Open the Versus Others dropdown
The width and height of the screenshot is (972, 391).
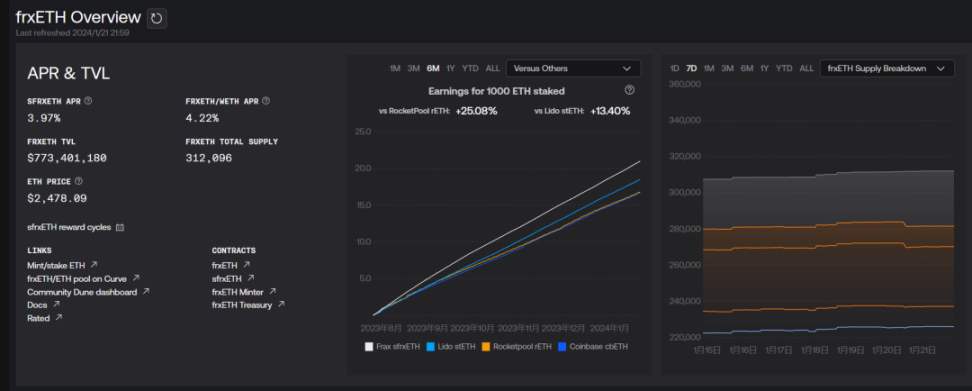click(573, 68)
